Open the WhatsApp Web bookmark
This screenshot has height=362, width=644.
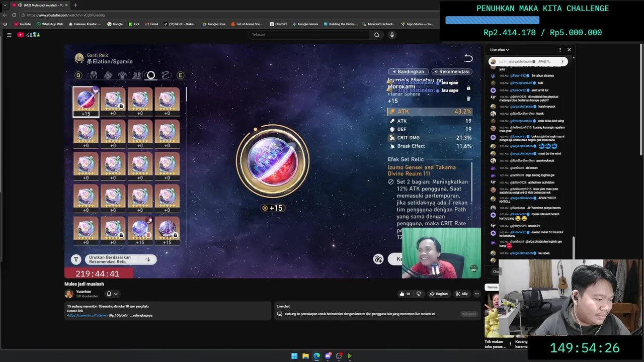pyautogui.click(x=50, y=24)
